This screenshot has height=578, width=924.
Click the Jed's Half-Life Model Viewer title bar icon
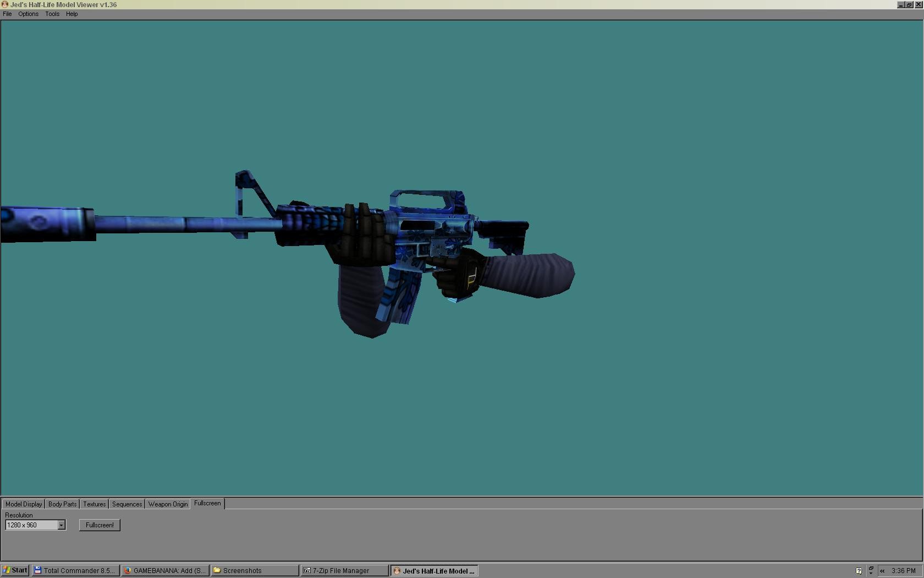[x=4, y=4]
